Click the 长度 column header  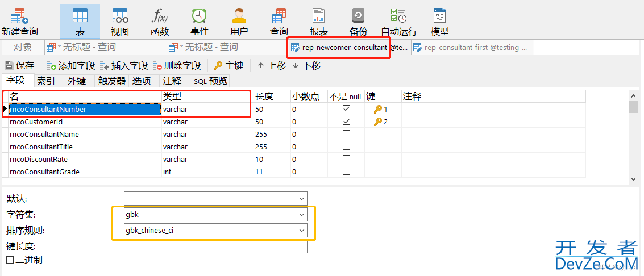point(272,97)
